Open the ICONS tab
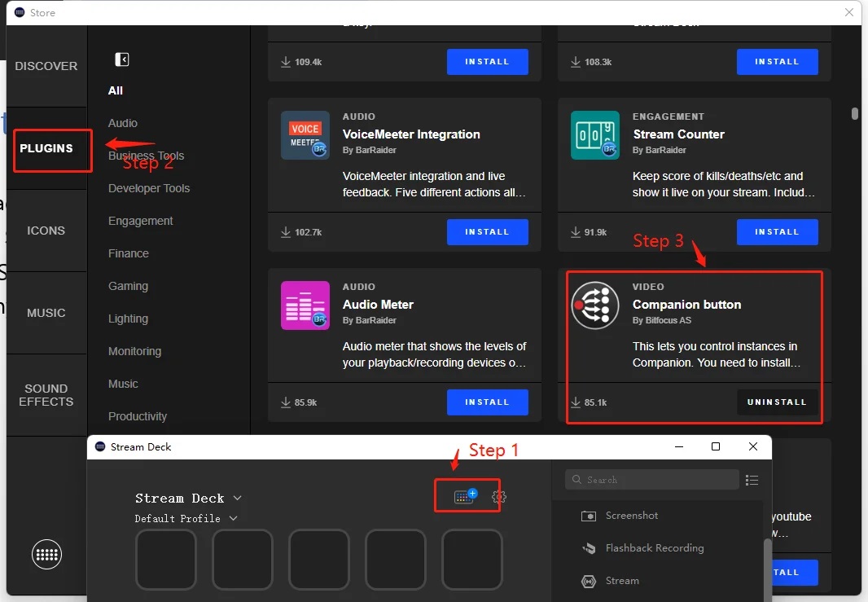Viewport: 868px width, 602px height. 46,231
